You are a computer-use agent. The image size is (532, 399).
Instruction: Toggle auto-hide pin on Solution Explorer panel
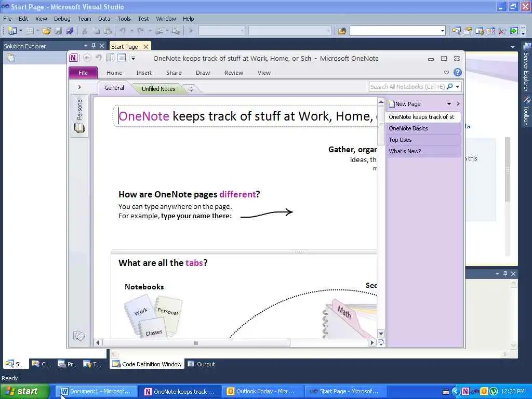94,46
